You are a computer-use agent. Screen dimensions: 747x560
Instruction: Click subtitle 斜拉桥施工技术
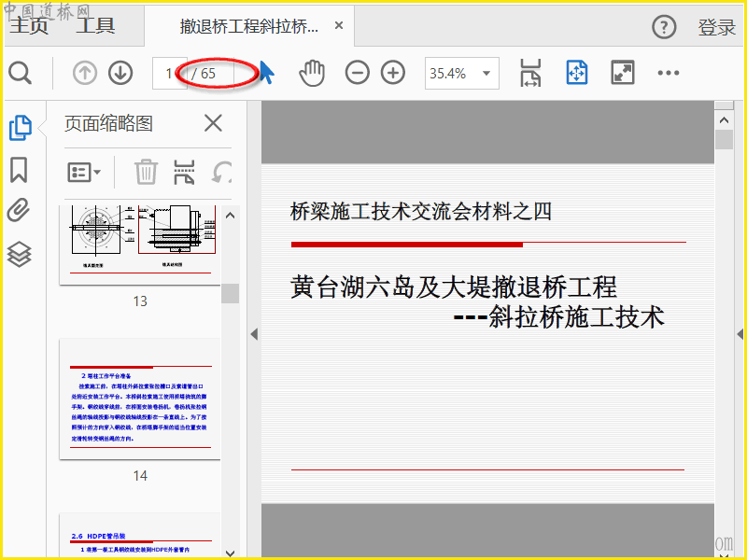tap(576, 316)
